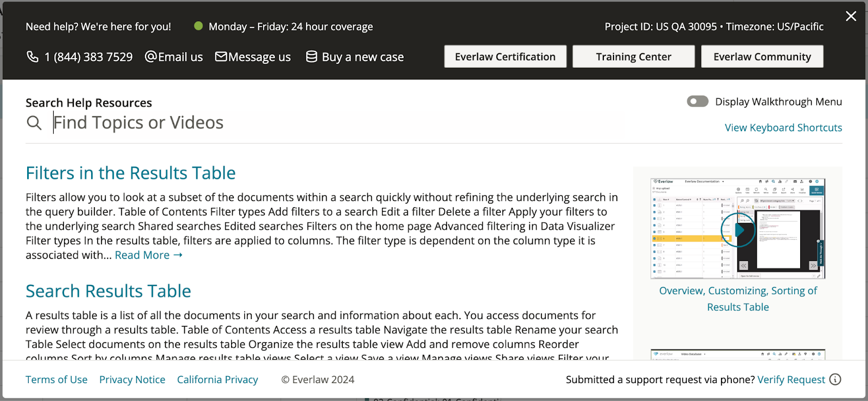Click the Message us envelope icon
The width and height of the screenshot is (868, 401).
[x=222, y=56]
